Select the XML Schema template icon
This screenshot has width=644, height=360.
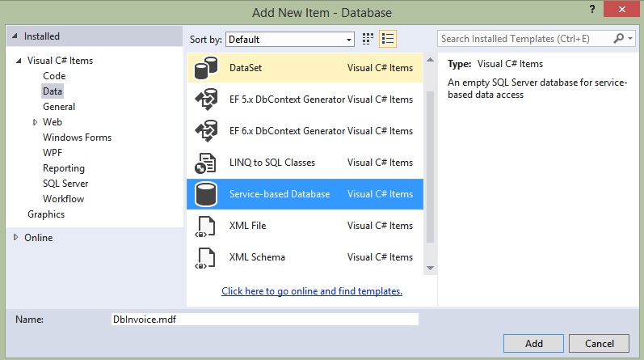[x=204, y=257]
